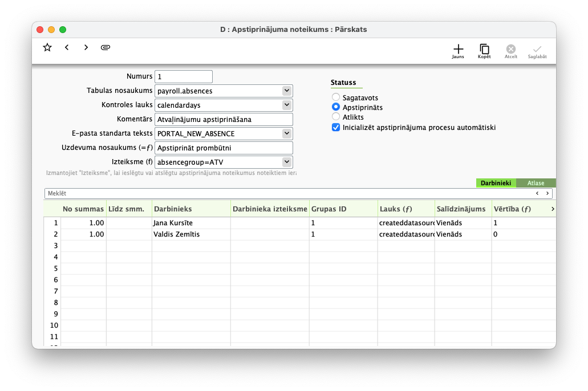This screenshot has height=391, width=588.
Task: Click Vērtība (f) column header
Action: pyautogui.click(x=521, y=209)
